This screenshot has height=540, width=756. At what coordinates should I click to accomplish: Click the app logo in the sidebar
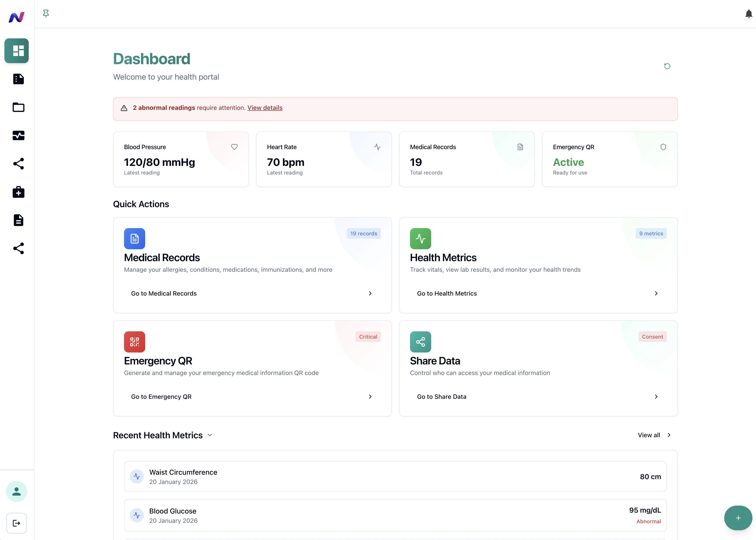tap(17, 17)
